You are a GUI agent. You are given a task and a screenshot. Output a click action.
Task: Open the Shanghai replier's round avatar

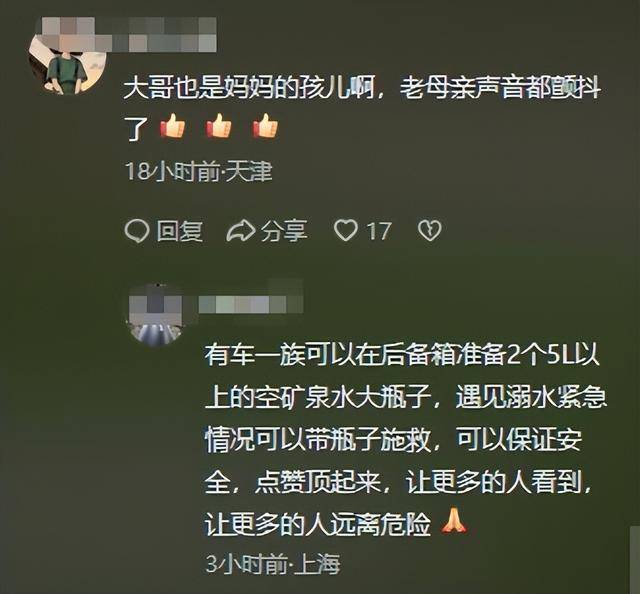155,316
